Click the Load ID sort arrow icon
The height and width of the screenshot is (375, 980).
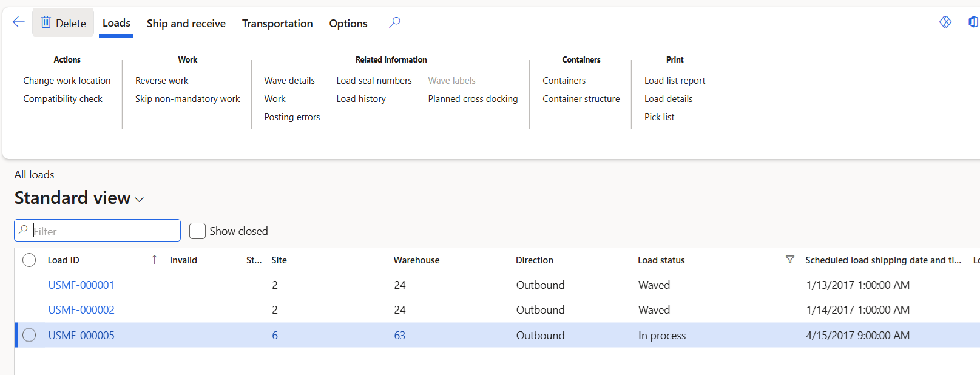pyautogui.click(x=154, y=260)
